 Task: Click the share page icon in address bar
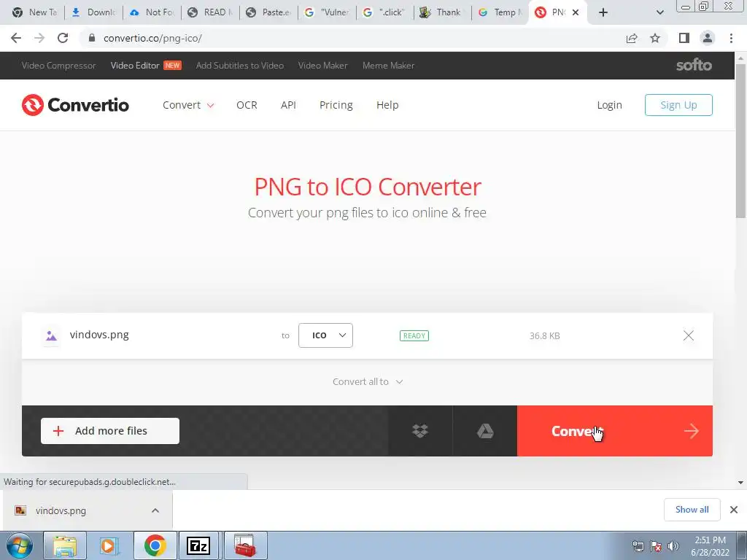[632, 38]
